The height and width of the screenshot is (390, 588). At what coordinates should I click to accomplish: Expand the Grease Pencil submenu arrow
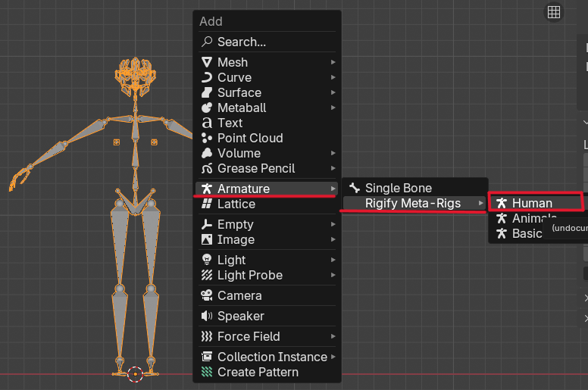tap(333, 168)
